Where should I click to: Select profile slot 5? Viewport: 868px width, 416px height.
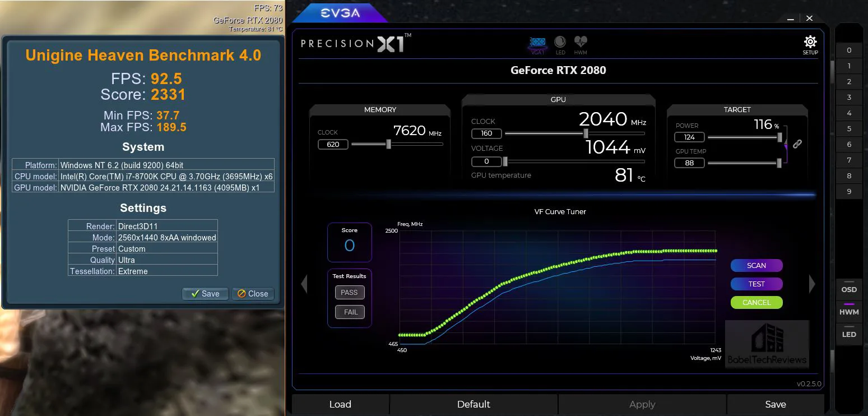pos(849,129)
